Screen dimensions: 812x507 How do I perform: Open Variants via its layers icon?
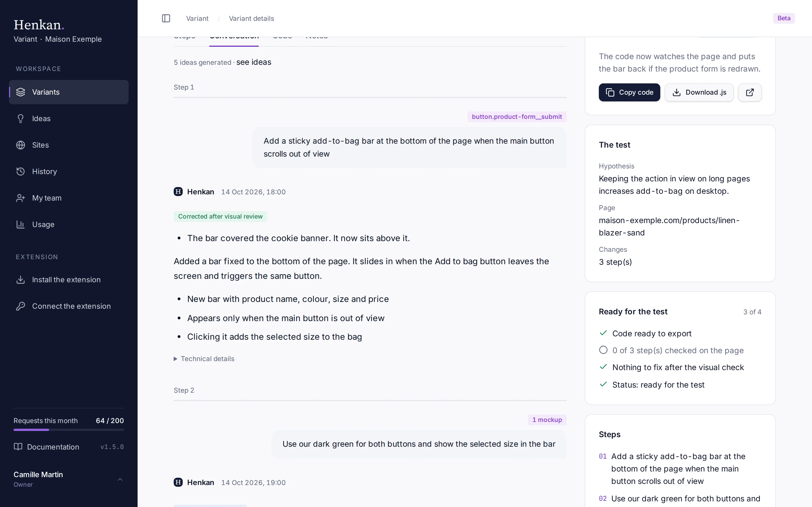pos(21,92)
